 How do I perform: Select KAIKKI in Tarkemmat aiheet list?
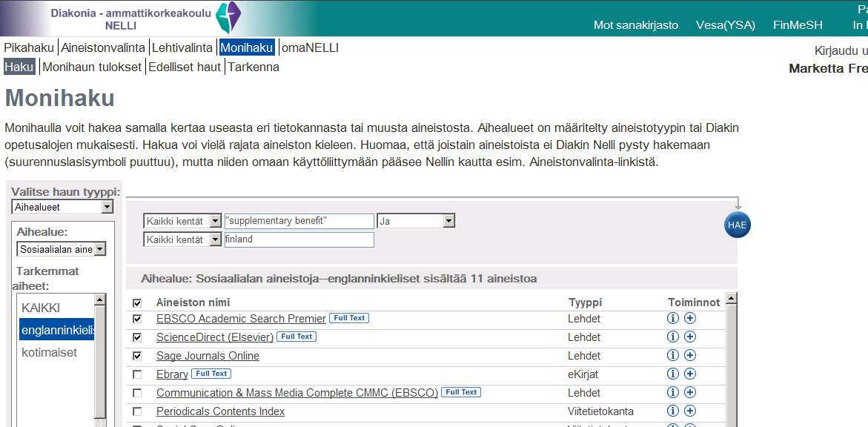41,308
